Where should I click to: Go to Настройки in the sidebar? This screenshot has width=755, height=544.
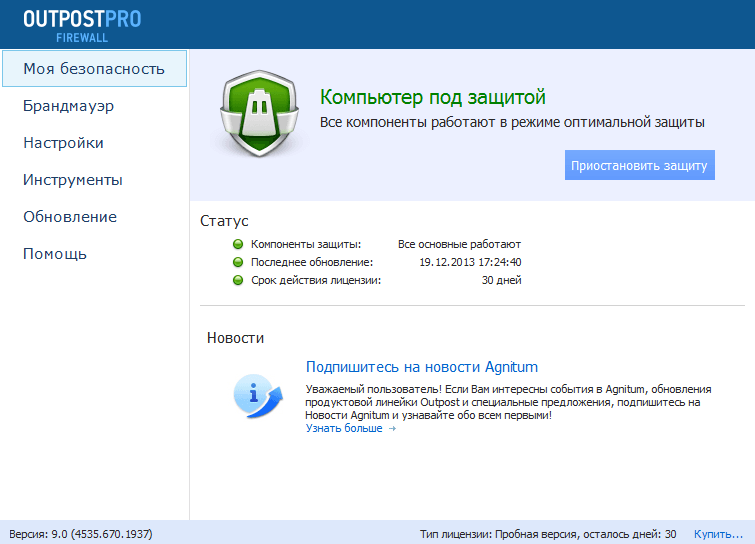(x=63, y=143)
